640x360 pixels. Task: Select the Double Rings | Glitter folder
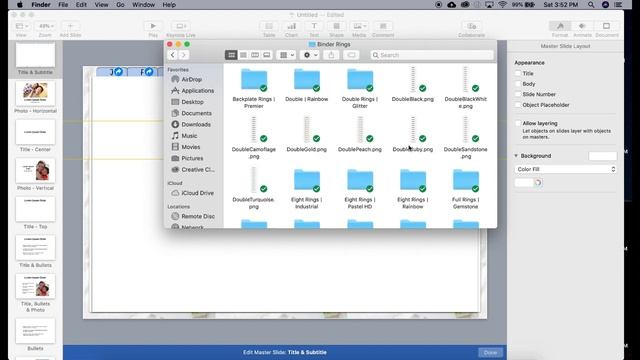tap(360, 80)
